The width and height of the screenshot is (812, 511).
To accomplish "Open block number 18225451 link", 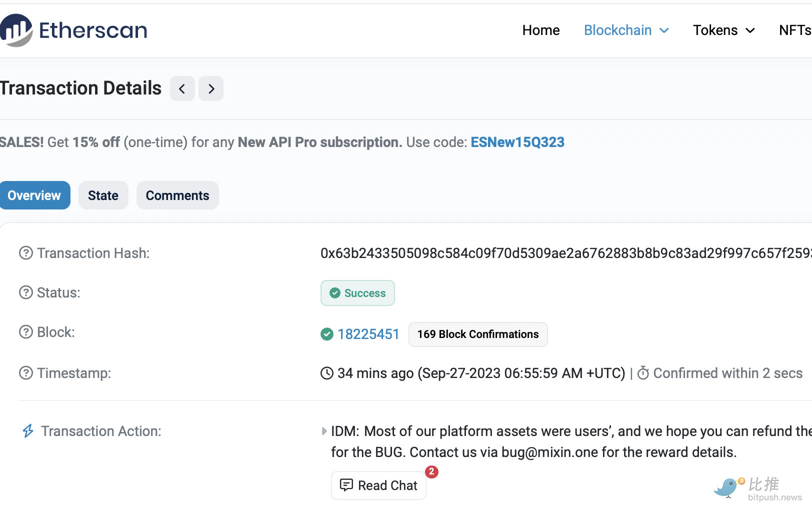I will click(x=368, y=334).
